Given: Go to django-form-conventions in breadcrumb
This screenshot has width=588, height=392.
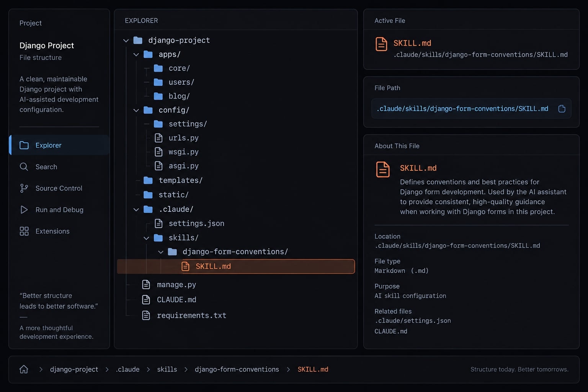Looking at the screenshot, I should pos(237,369).
